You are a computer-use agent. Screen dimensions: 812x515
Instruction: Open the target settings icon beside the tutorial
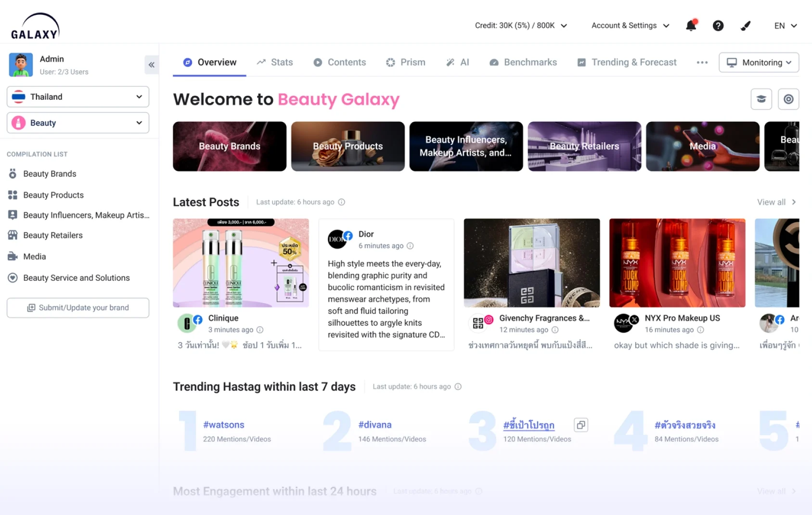788,99
